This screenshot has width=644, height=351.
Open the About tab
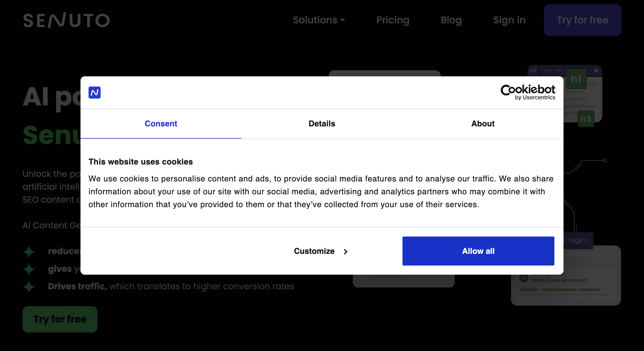483,123
